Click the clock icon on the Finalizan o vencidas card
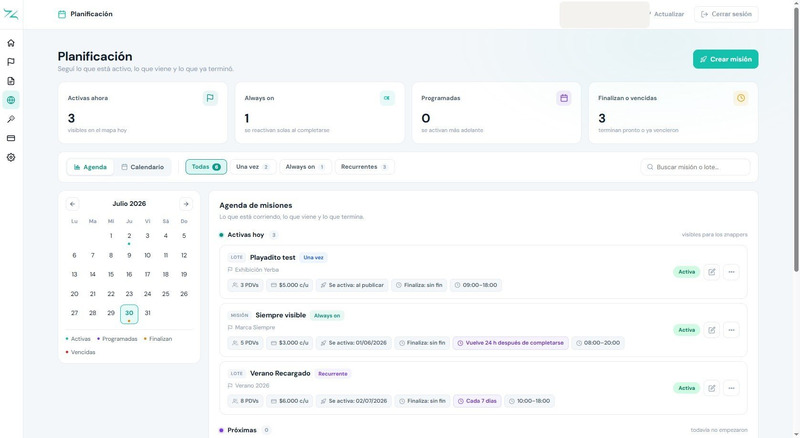 pyautogui.click(x=741, y=98)
